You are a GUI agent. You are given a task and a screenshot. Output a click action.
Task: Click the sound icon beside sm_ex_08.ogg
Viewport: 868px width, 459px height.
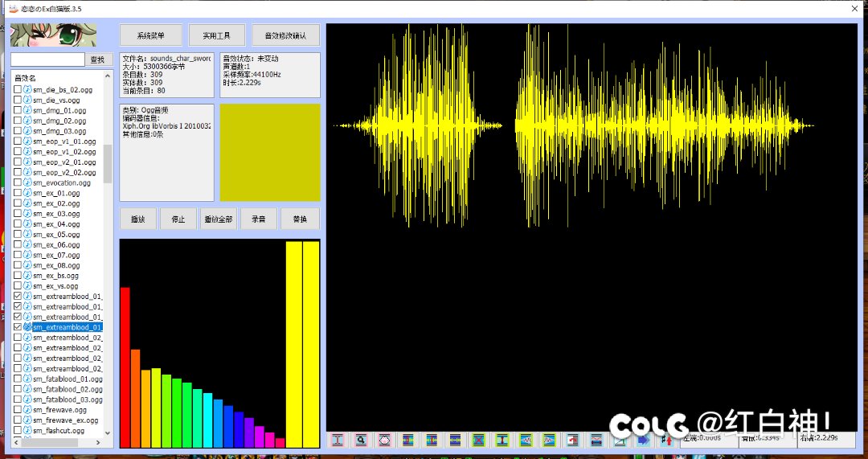(x=27, y=265)
